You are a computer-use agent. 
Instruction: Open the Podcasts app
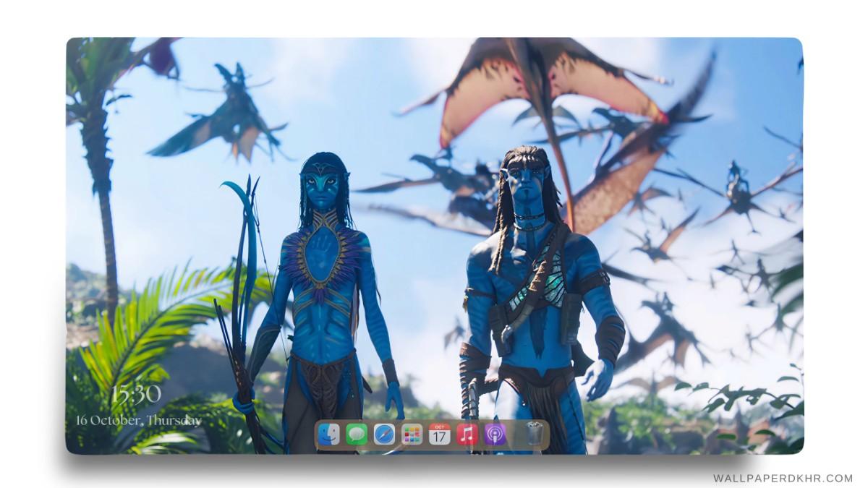(x=495, y=435)
